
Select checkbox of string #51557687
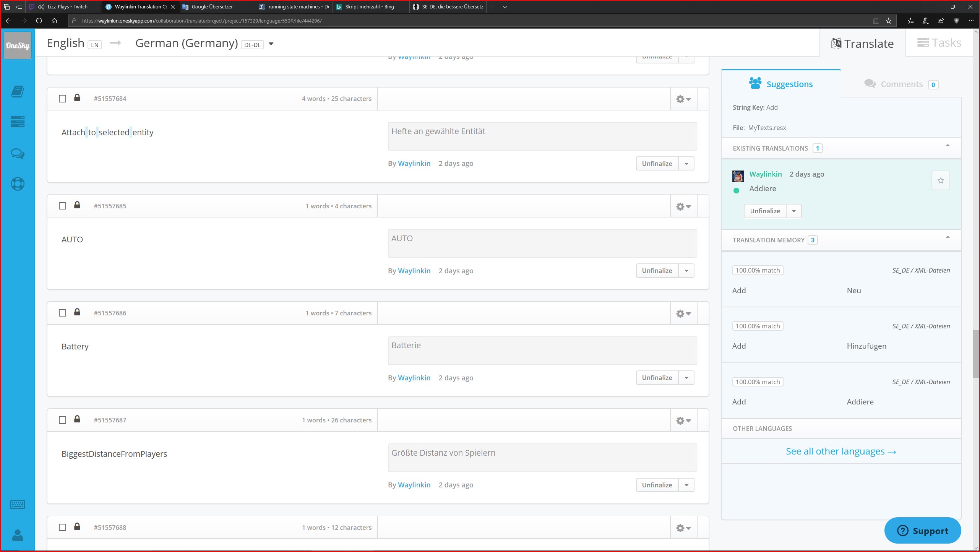[x=62, y=420]
